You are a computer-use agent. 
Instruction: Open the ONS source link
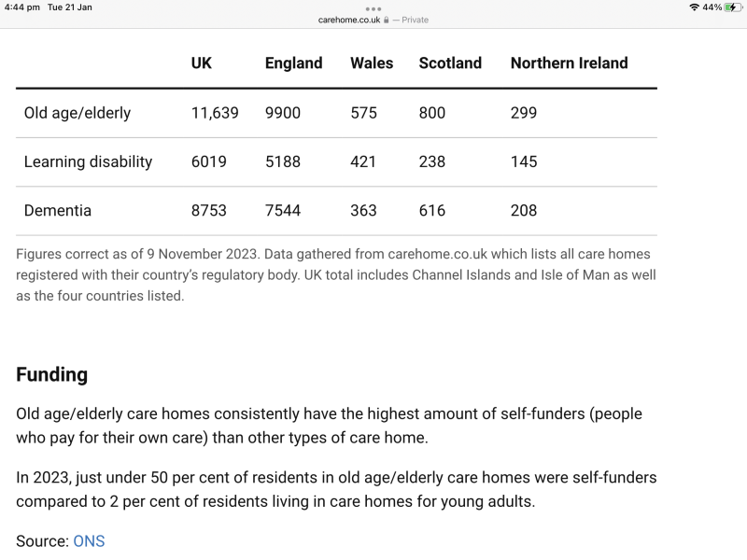coord(90,541)
